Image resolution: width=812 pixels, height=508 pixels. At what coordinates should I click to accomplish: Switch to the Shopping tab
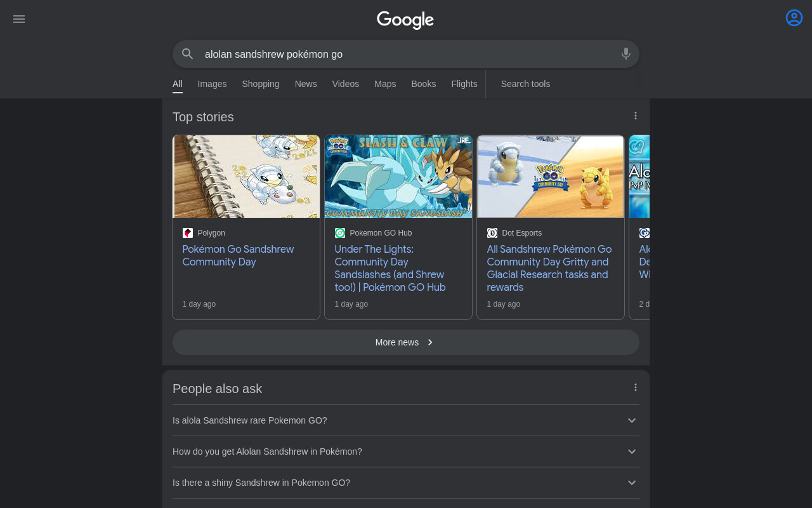(261, 84)
